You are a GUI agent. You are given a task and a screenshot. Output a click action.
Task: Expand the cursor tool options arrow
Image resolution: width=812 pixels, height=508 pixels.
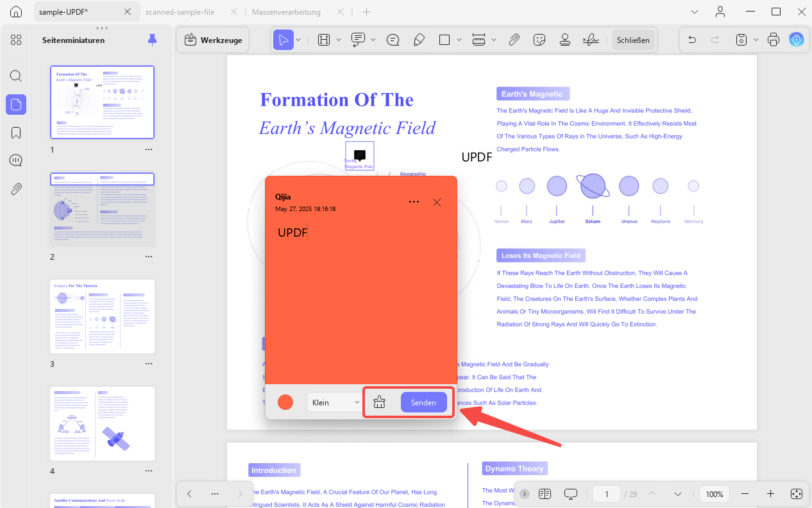[299, 40]
